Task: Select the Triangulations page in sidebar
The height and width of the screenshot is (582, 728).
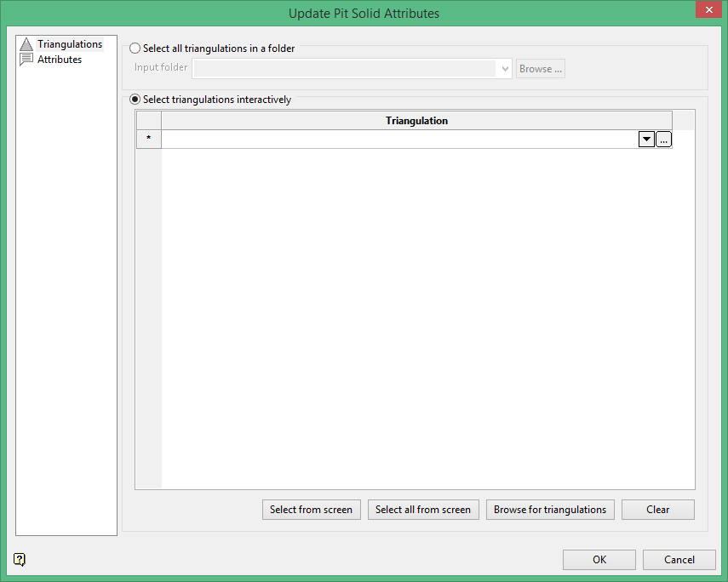Action: (x=70, y=44)
